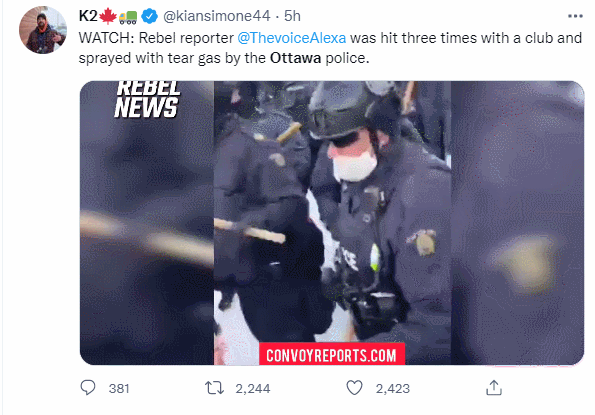The image size is (595, 415).
Task: Click the truck emoji beside the name
Action: coord(128,17)
